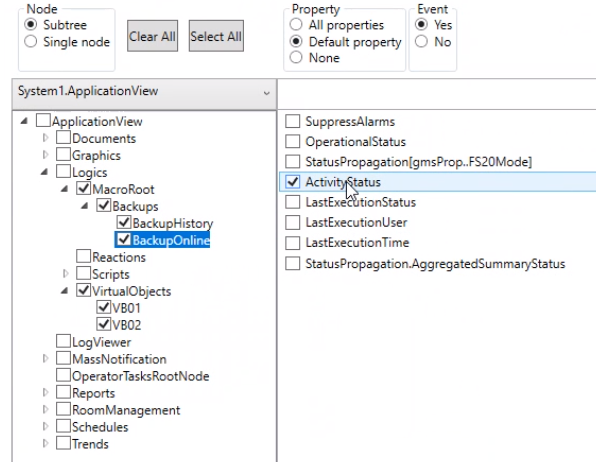Click the Clear All button
The width and height of the screenshot is (596, 462).
152,36
